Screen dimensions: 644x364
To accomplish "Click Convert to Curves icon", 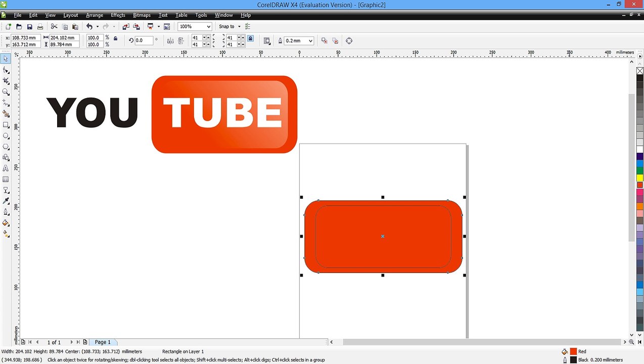I will tap(349, 41).
